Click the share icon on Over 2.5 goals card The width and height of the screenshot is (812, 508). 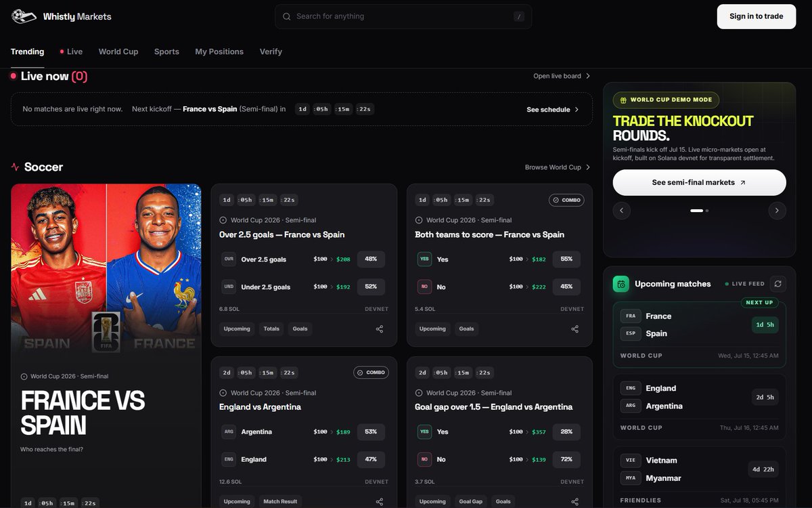(380, 329)
